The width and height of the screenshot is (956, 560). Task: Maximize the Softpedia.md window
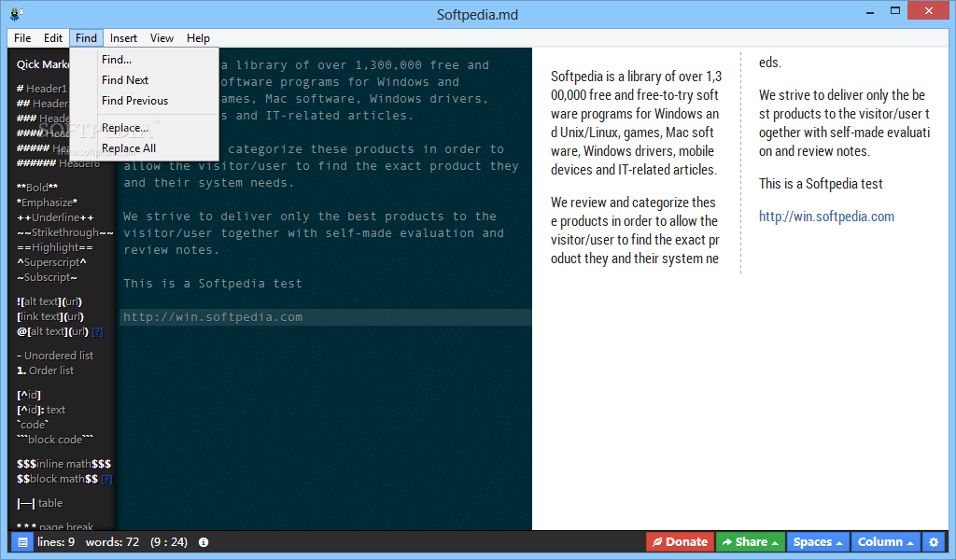point(895,11)
